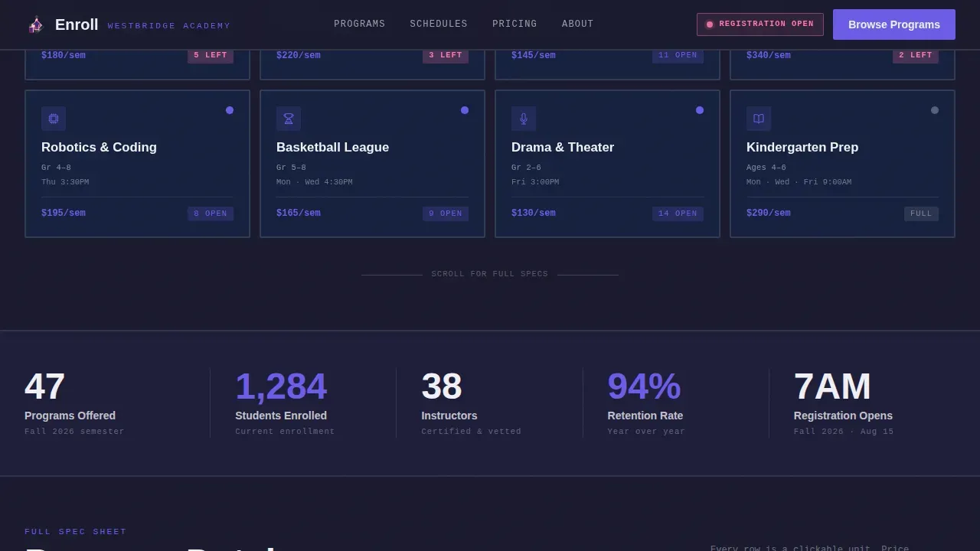Click the Scroll For Full Specs label

pyautogui.click(x=490, y=274)
